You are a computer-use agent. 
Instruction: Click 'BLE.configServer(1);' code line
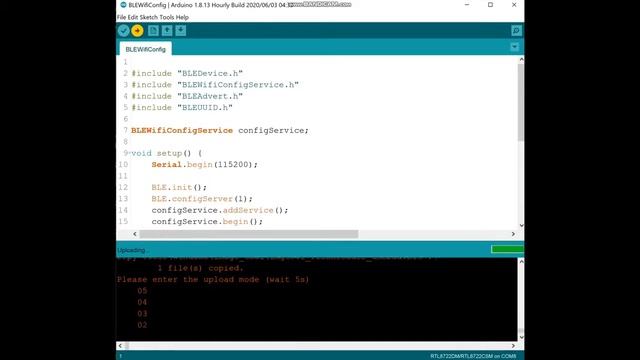pyautogui.click(x=202, y=199)
